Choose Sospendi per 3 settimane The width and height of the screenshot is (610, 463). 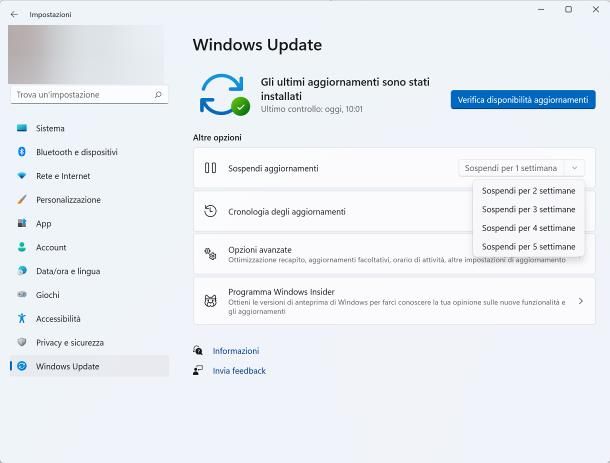click(x=528, y=209)
